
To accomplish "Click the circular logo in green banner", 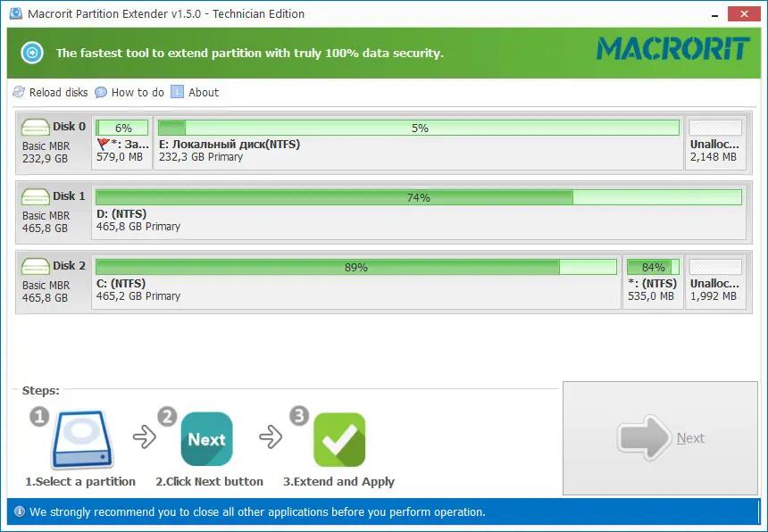I will tap(32, 53).
